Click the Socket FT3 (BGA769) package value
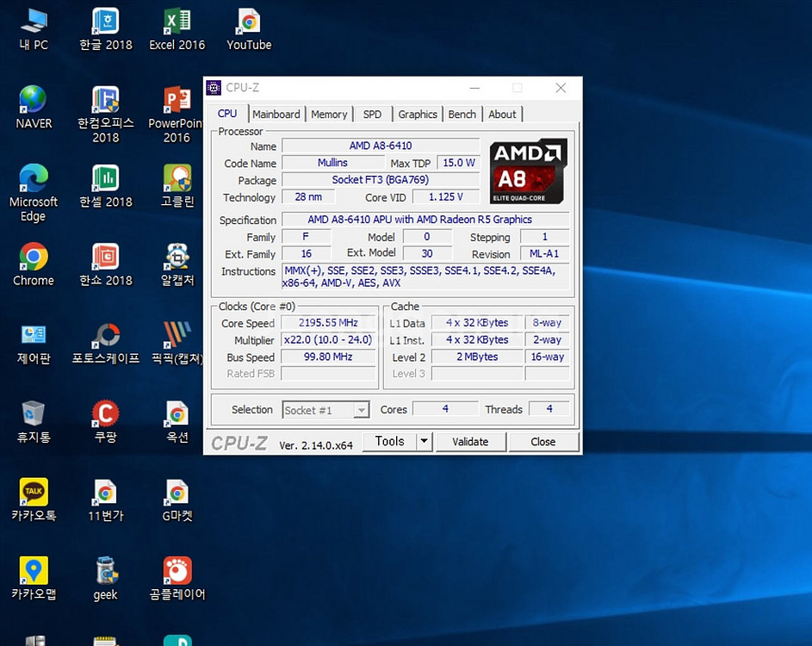 [381, 180]
